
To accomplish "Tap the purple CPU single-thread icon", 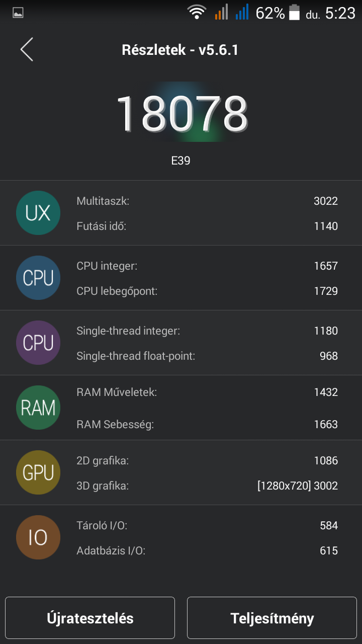I will point(38,343).
